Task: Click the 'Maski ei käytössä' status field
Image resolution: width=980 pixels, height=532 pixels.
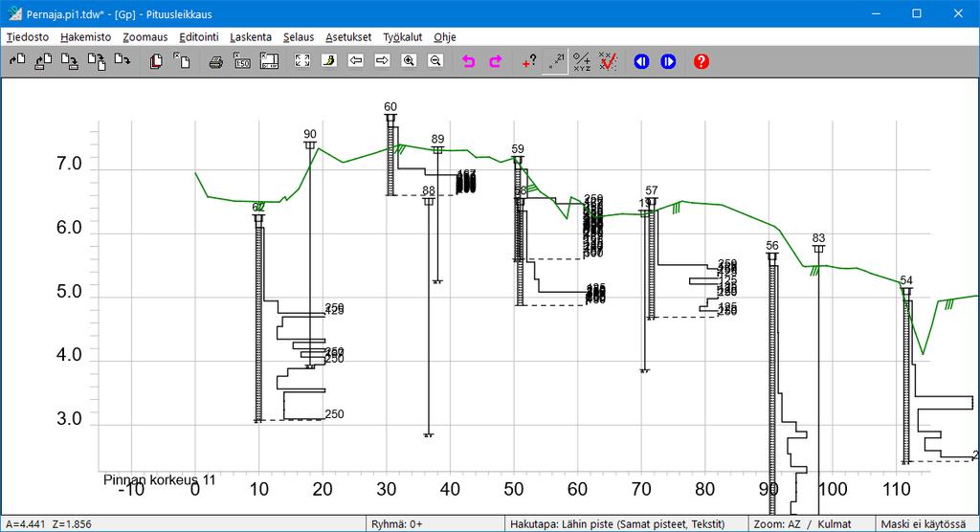Action: click(x=926, y=524)
